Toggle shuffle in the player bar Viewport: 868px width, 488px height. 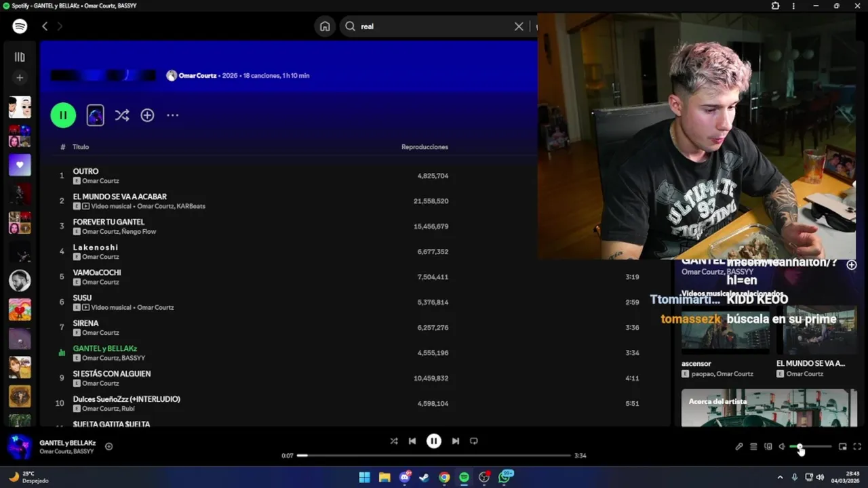(394, 441)
